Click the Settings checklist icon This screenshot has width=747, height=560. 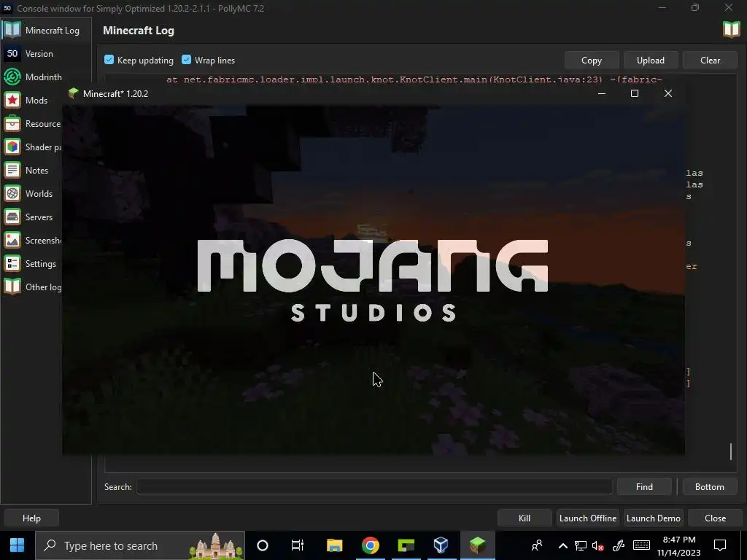(x=12, y=263)
